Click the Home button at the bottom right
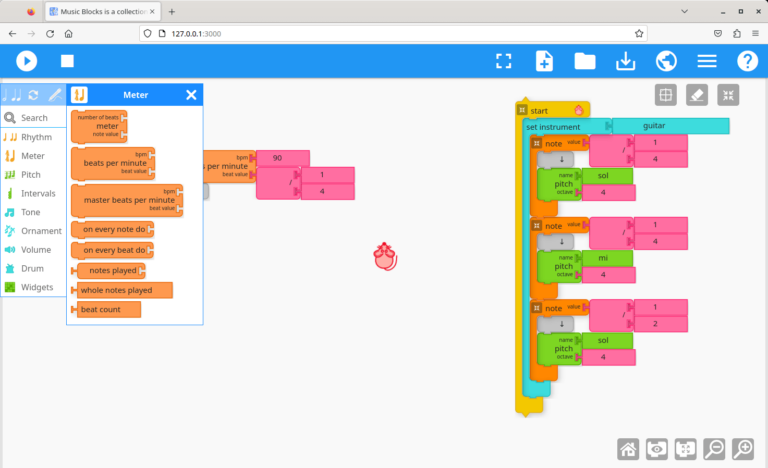The image size is (768, 468). [628, 449]
